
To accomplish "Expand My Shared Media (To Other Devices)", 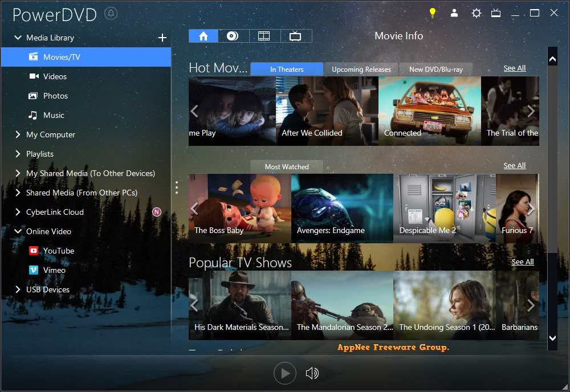I will (x=18, y=173).
